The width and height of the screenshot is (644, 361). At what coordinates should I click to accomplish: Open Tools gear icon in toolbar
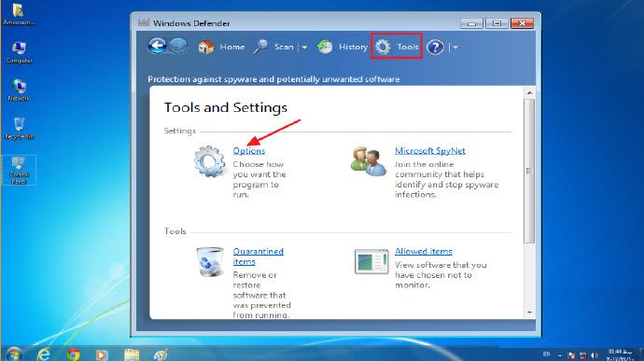pyautogui.click(x=383, y=47)
